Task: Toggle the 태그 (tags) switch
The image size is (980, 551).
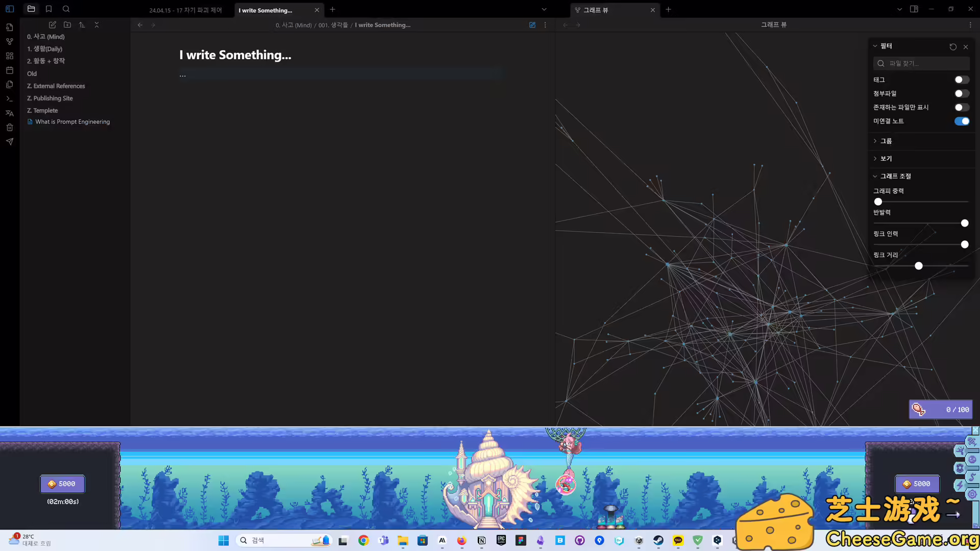Action: point(962,80)
